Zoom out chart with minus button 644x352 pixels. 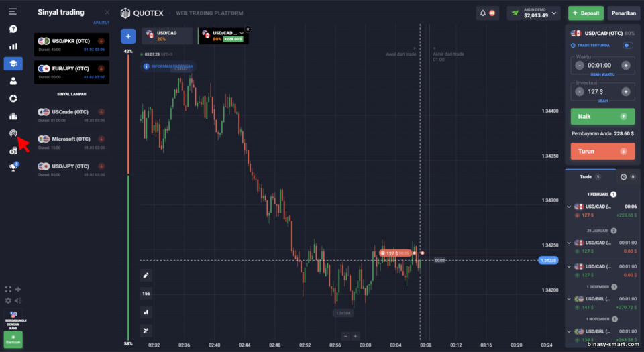coord(345,336)
